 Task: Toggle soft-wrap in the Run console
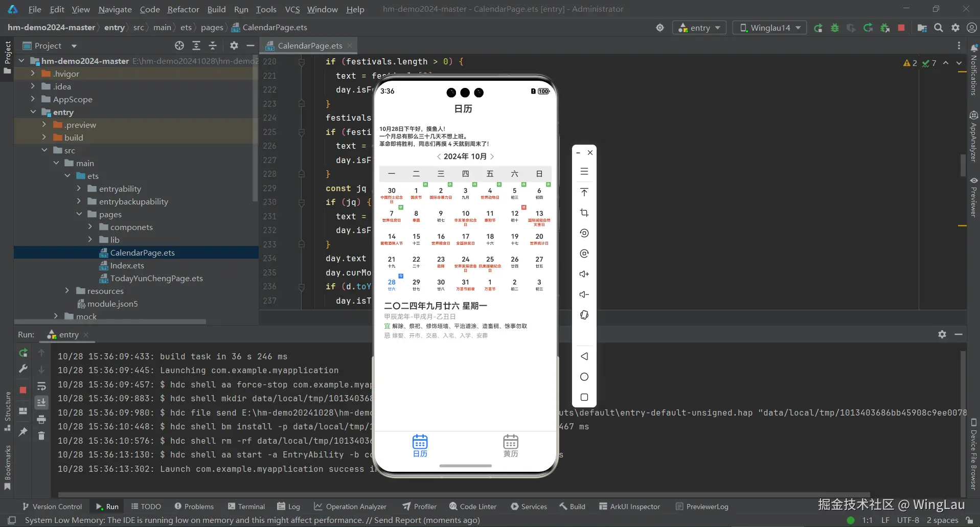[41, 386]
